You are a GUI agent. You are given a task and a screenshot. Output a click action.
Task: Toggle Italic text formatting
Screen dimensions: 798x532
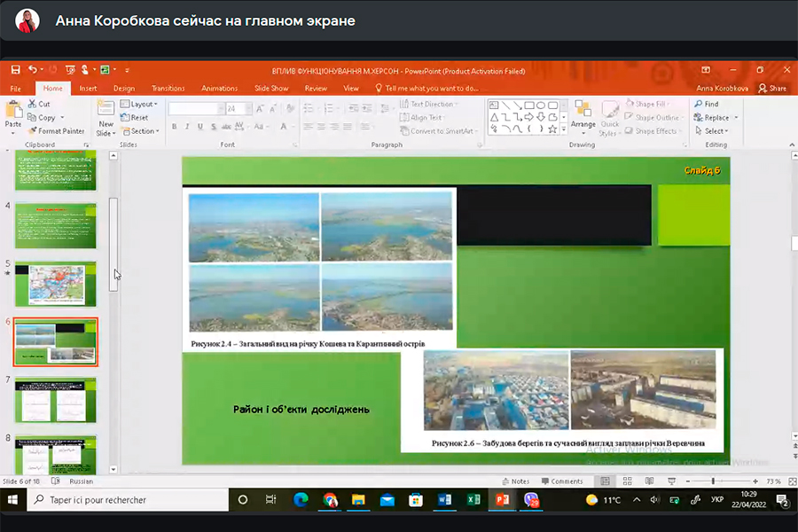pyautogui.click(x=187, y=127)
